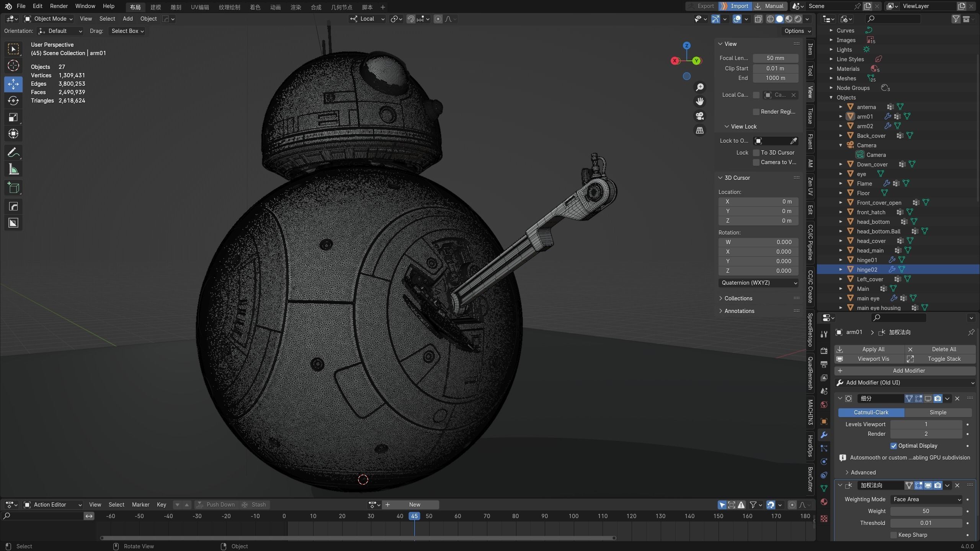Click the Apply All modifiers button
This screenshot has height=551, width=980.
(869, 349)
